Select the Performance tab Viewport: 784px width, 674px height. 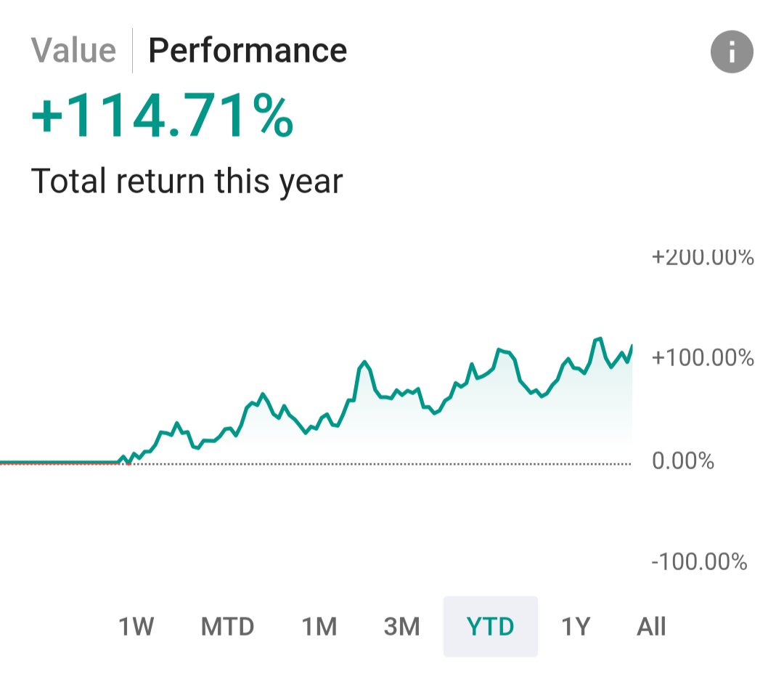(248, 51)
